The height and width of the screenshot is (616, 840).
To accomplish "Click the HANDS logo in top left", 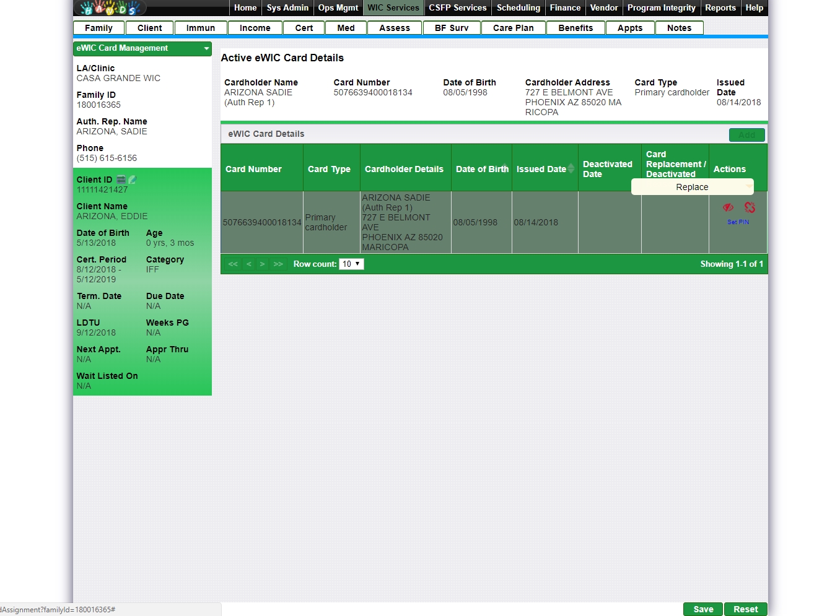I will (110, 8).
